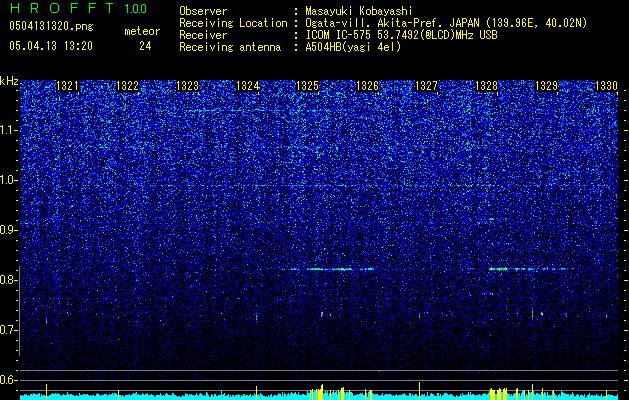This screenshot has height=400, width=629.
Task: Click the 0.9 frequency axis label
Action: pos(8,230)
